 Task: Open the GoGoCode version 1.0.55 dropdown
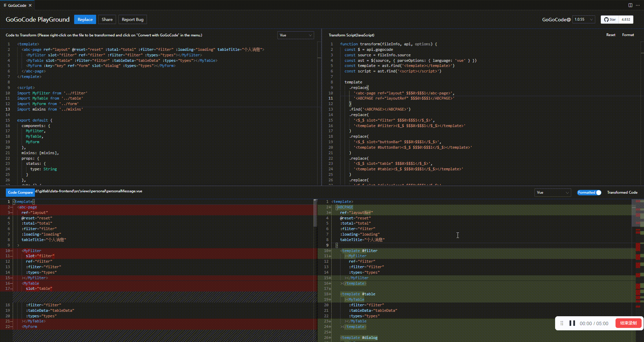pos(584,20)
